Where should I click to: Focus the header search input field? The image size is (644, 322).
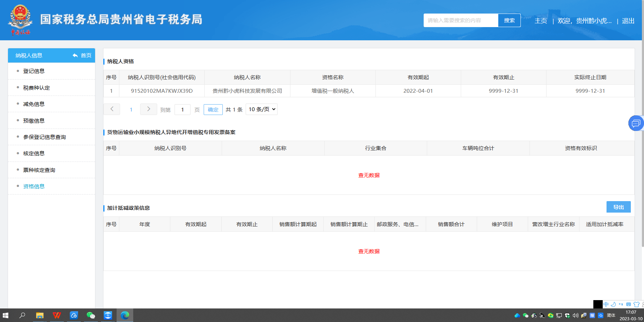pos(460,20)
